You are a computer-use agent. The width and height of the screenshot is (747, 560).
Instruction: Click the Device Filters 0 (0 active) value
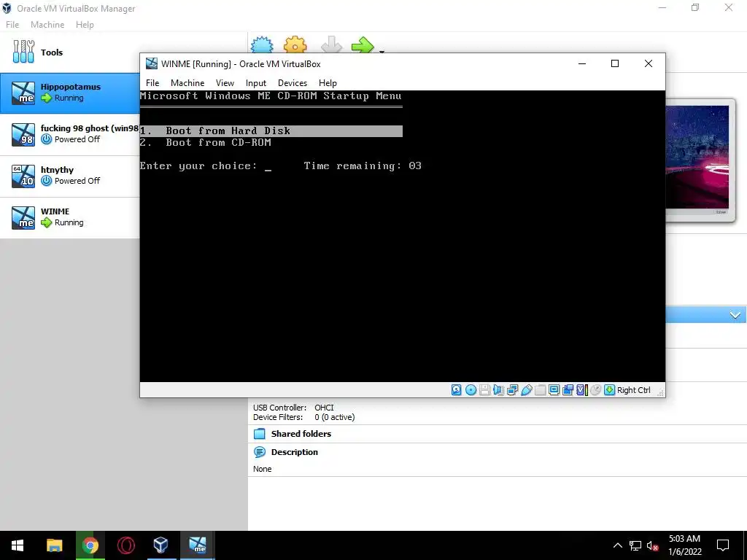click(x=334, y=417)
